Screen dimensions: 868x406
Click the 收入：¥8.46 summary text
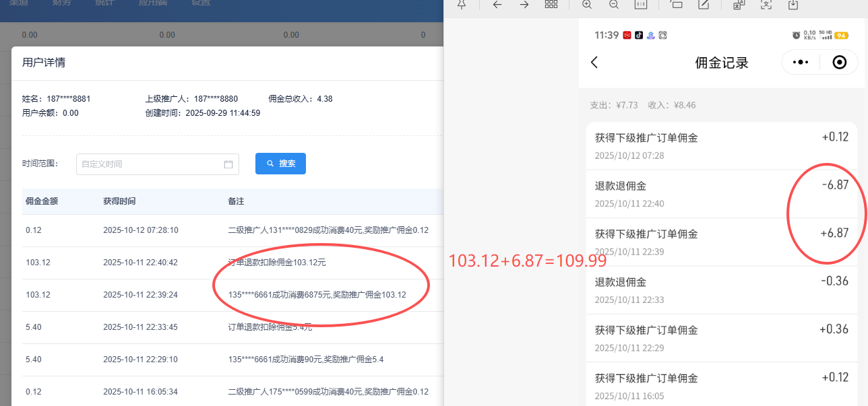tap(672, 106)
